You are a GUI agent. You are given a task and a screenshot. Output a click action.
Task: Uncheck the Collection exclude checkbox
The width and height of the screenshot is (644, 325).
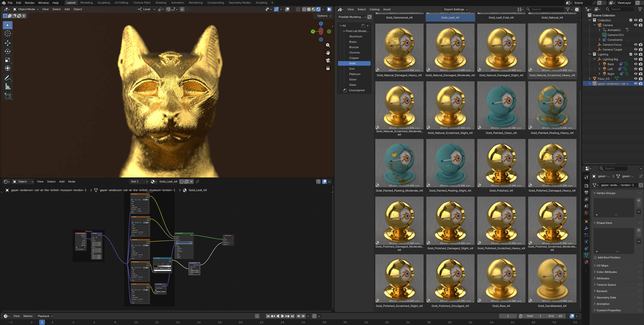click(x=631, y=20)
